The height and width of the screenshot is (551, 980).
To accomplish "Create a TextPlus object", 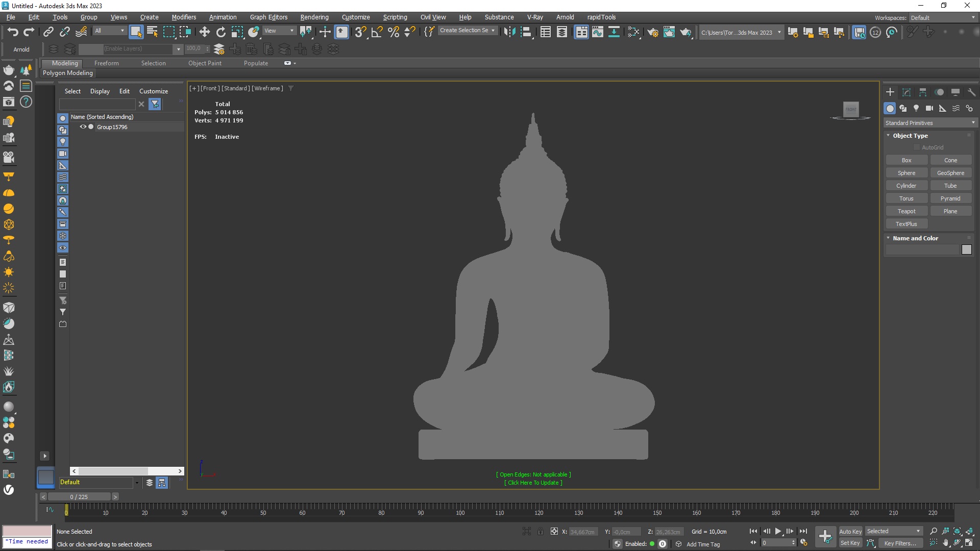I will (x=906, y=224).
